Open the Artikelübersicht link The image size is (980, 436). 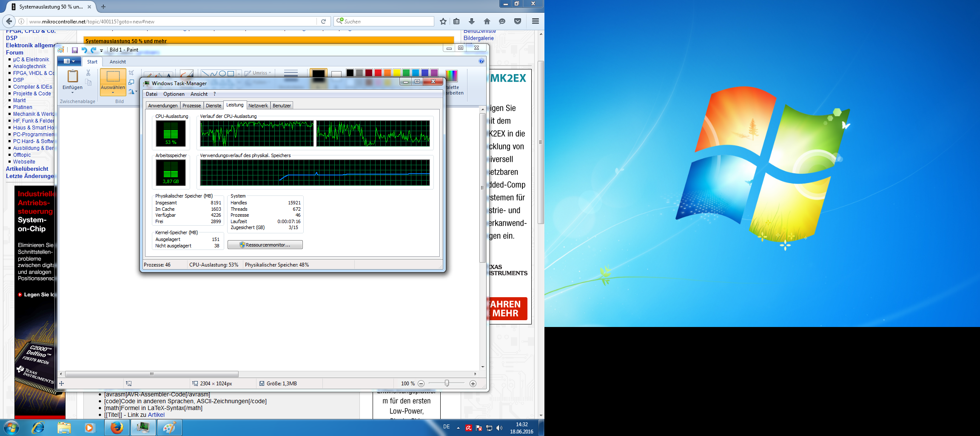[x=27, y=169]
